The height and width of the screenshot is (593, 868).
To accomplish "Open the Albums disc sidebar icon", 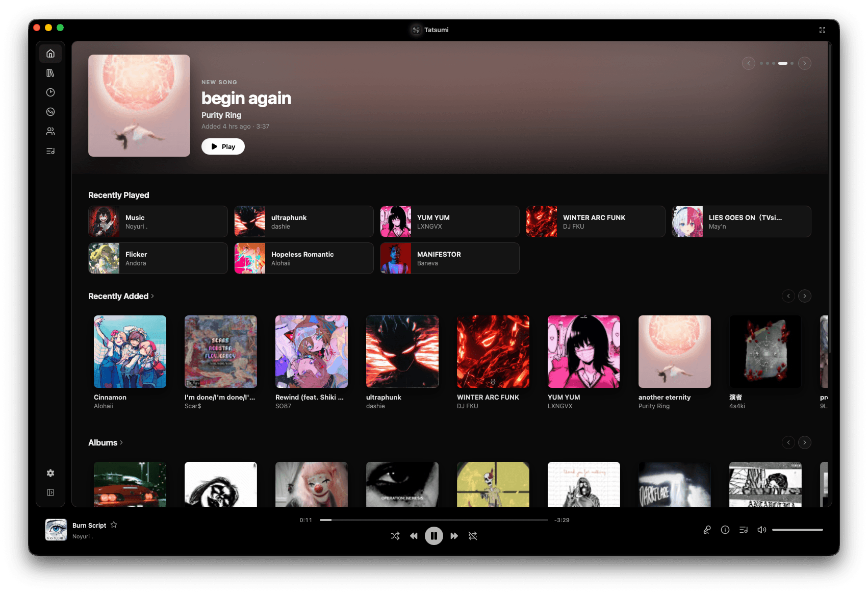I will pyautogui.click(x=50, y=112).
